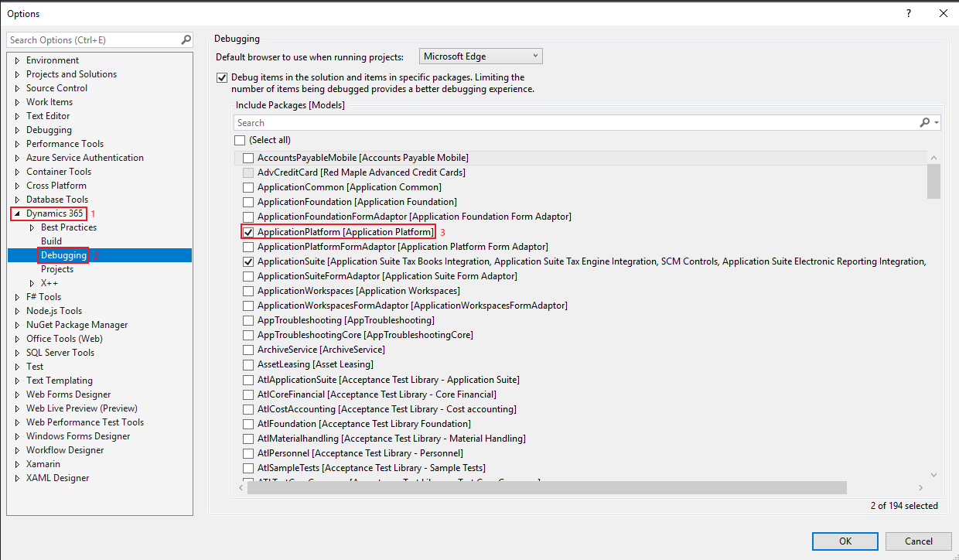Image resolution: width=959 pixels, height=560 pixels.
Task: Open the default browser Microsoft Edge dropdown
Action: [480, 56]
